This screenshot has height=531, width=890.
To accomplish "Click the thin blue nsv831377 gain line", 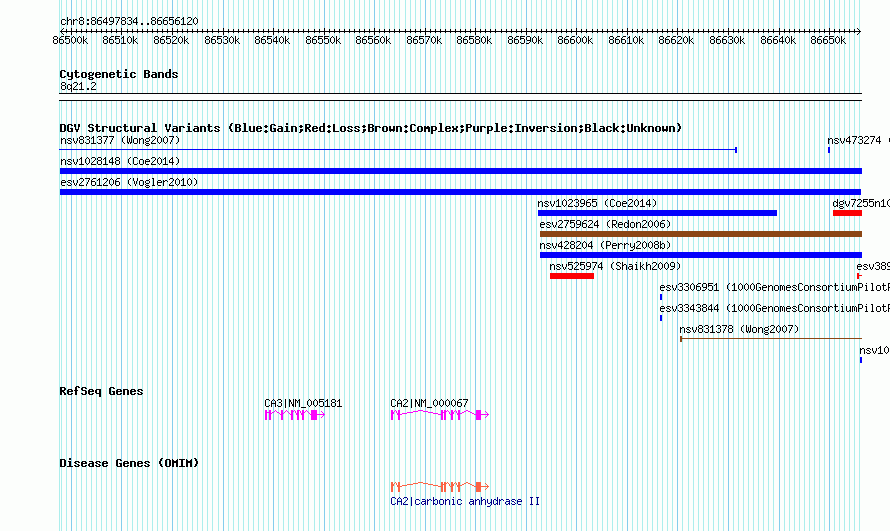I will 398,150.
